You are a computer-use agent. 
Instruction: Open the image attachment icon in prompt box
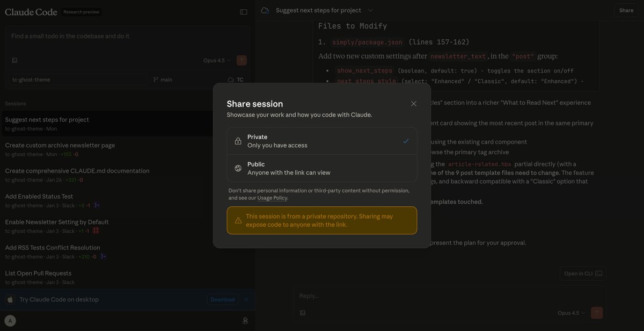point(13,60)
